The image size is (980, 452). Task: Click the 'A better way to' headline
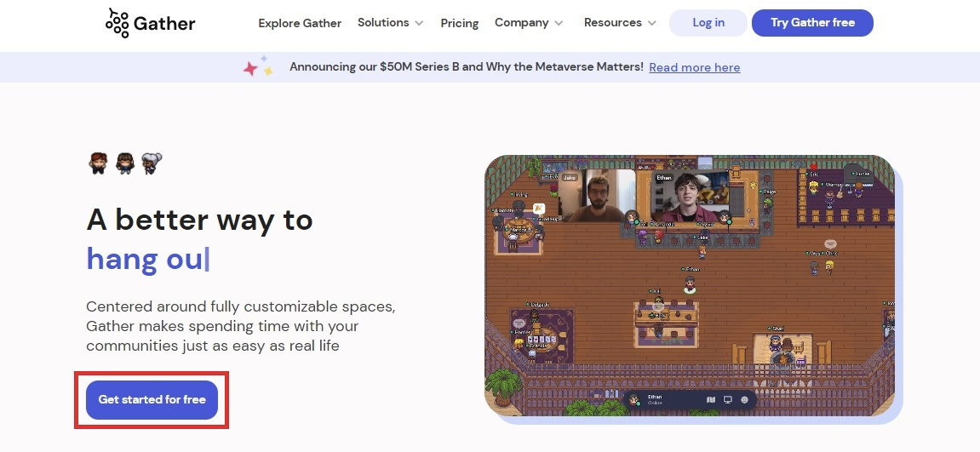[x=199, y=220]
